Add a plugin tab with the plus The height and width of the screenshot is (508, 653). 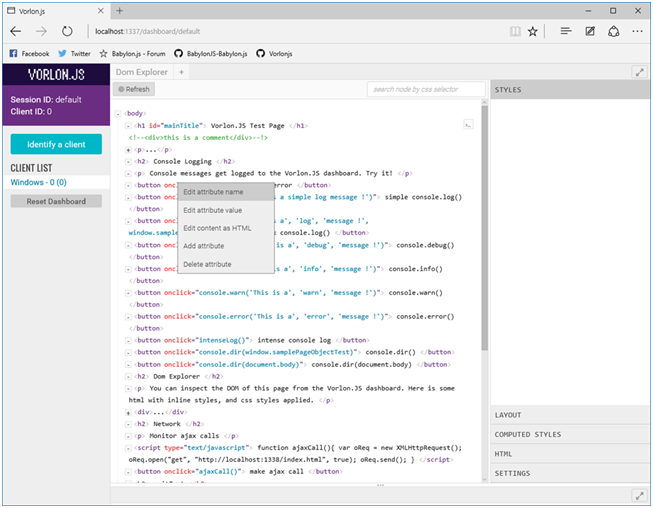point(182,72)
